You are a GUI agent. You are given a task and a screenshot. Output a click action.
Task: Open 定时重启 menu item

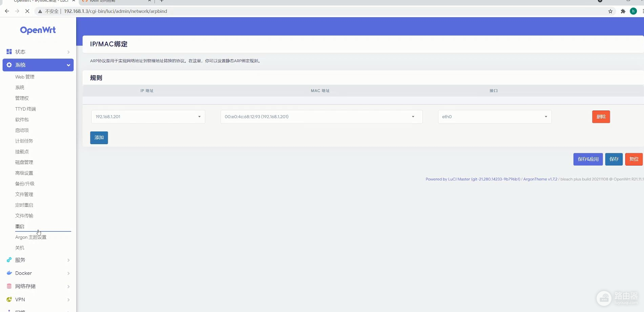coord(24,205)
